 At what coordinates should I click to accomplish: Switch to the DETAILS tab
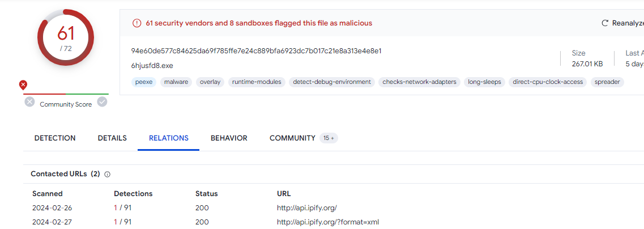[x=112, y=138]
